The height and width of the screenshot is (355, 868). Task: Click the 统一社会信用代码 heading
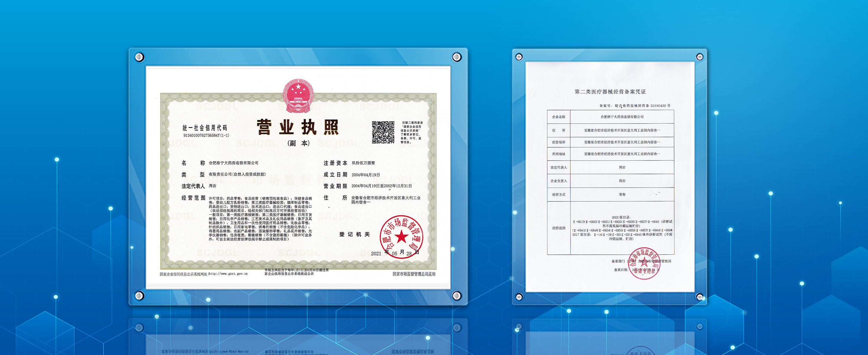click(x=205, y=128)
